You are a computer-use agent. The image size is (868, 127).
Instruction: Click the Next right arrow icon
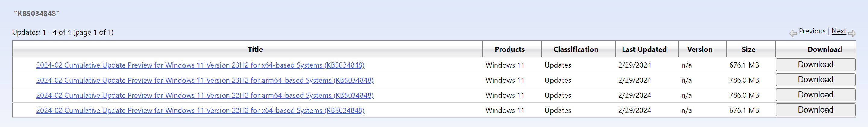tap(852, 33)
